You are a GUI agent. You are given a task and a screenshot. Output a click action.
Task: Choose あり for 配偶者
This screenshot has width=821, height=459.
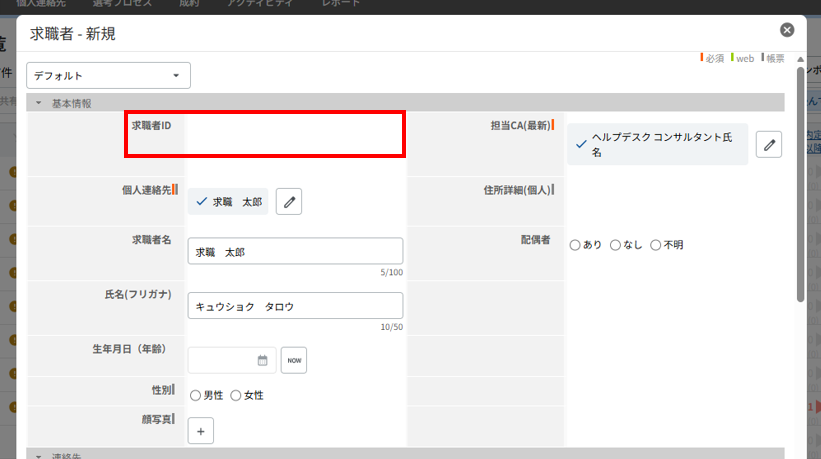[576, 245]
